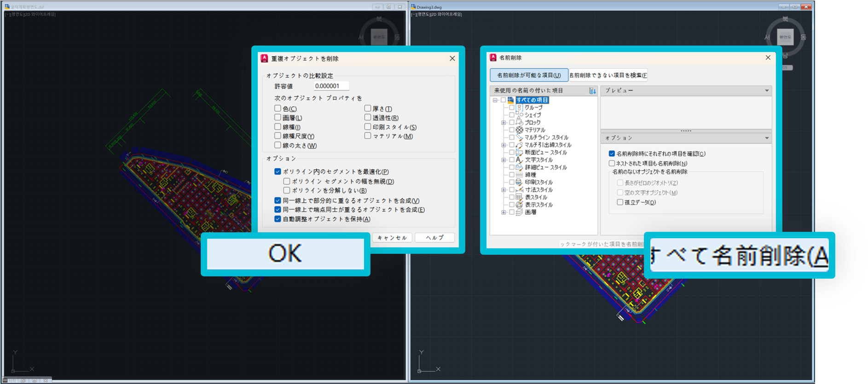Click the ブロック block icon
The height and width of the screenshot is (384, 868).
(519, 122)
